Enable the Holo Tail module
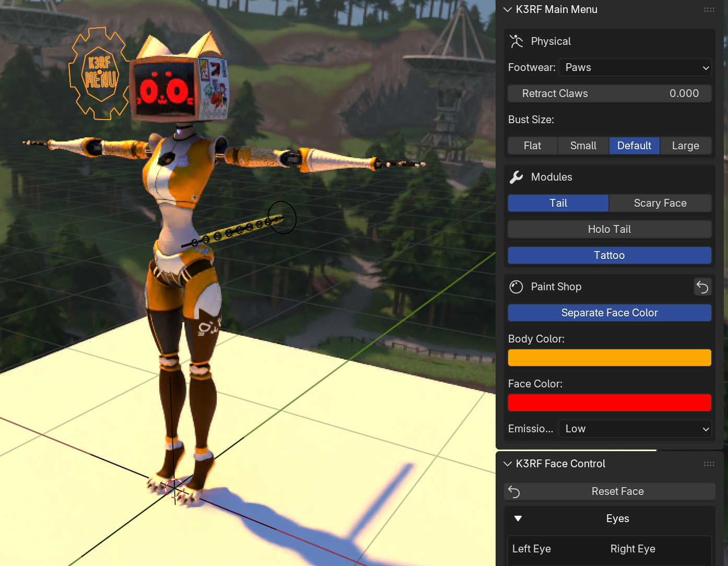Image resolution: width=728 pixels, height=566 pixels. click(609, 229)
